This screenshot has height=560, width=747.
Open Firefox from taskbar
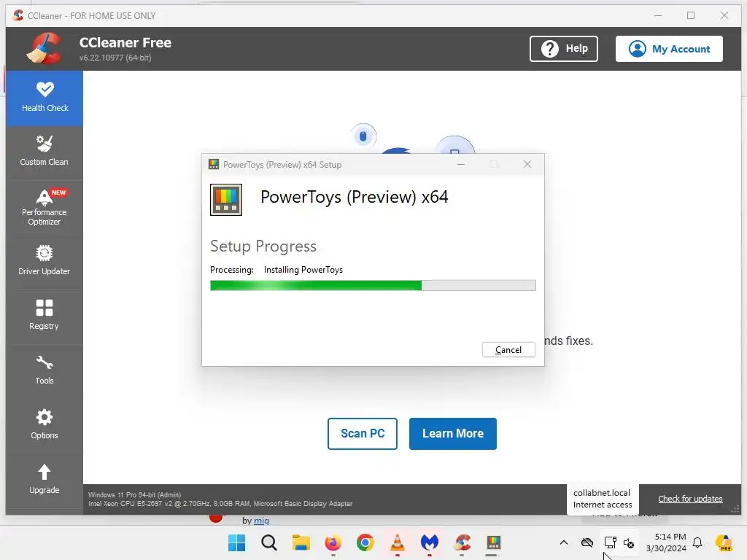pos(333,542)
